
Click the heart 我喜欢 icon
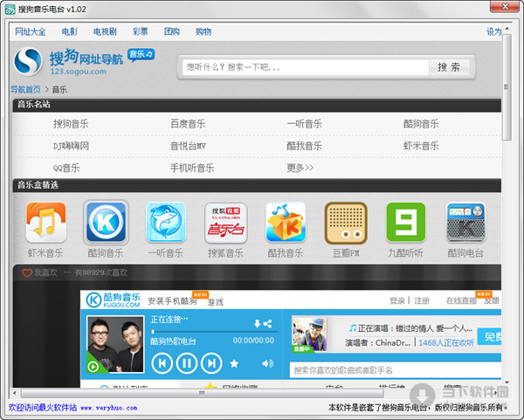[x=27, y=273]
